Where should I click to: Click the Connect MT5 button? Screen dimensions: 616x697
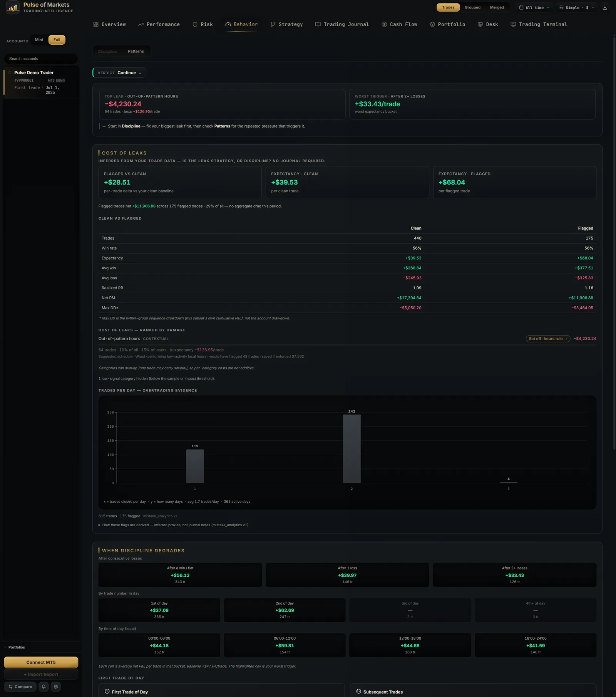click(41, 662)
